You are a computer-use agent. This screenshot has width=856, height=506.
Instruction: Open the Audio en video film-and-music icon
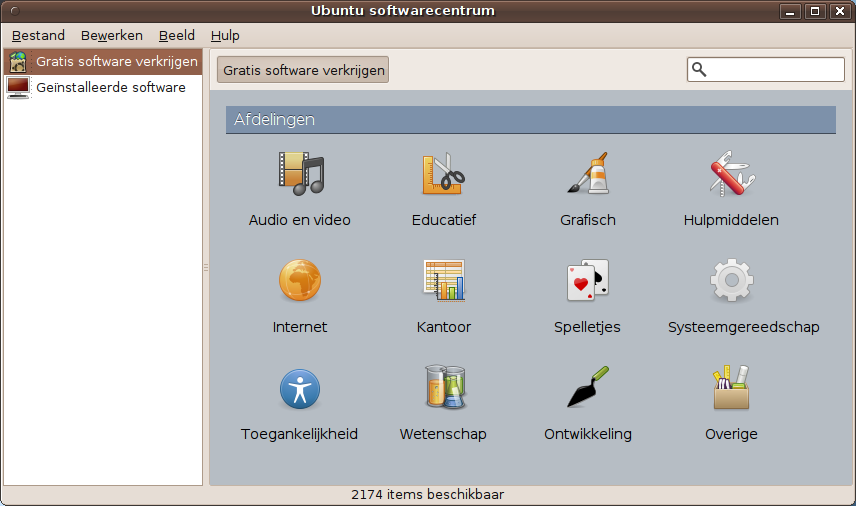[301, 174]
